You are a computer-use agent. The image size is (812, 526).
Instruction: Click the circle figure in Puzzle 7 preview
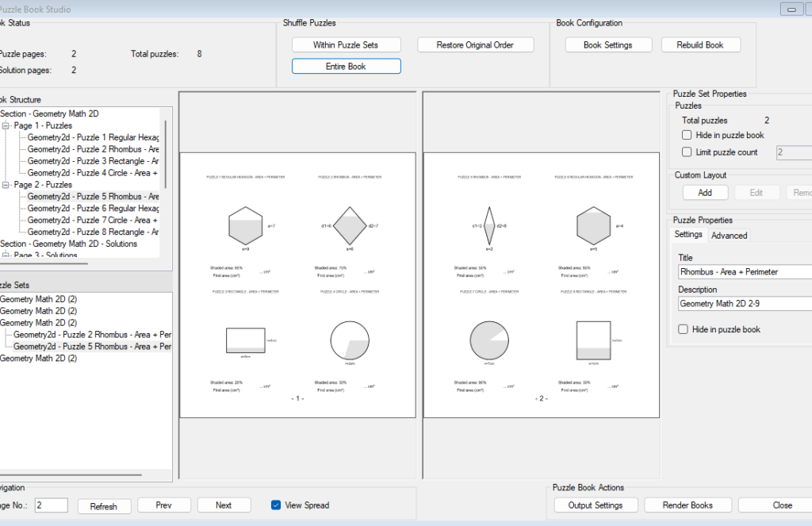[x=489, y=340]
